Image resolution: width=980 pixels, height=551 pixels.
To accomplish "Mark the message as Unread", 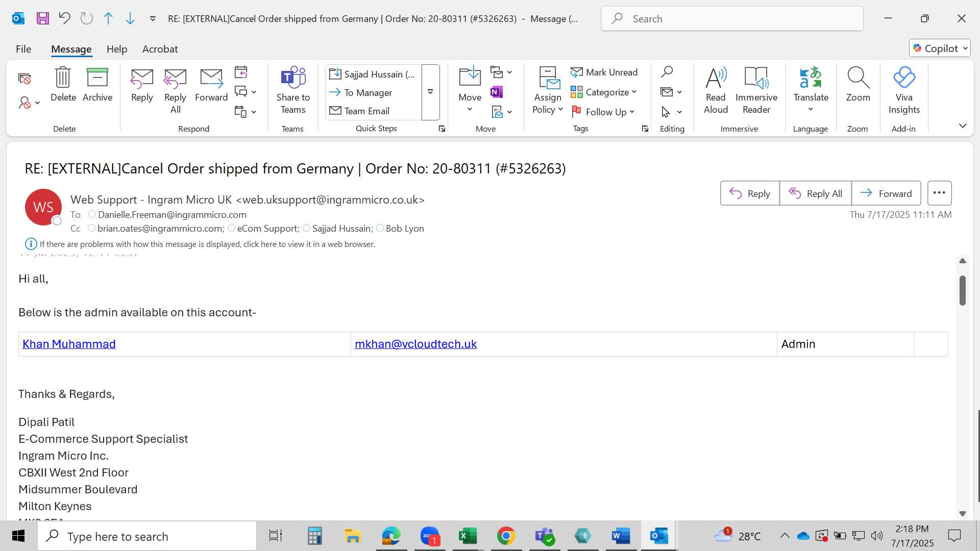I will click(x=604, y=72).
